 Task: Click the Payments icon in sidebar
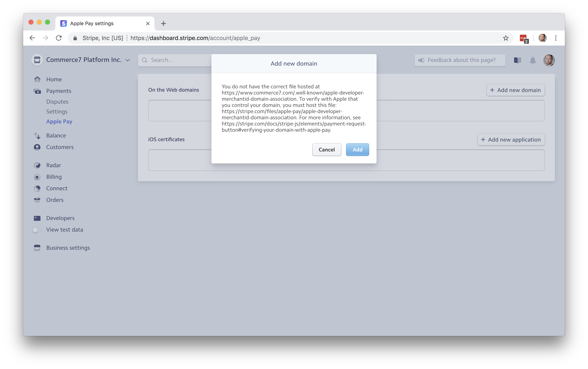(x=37, y=91)
